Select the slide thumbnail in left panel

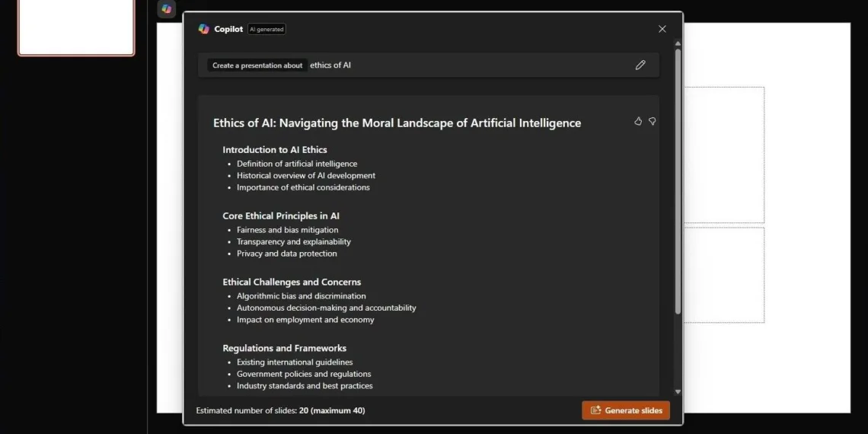(76, 27)
